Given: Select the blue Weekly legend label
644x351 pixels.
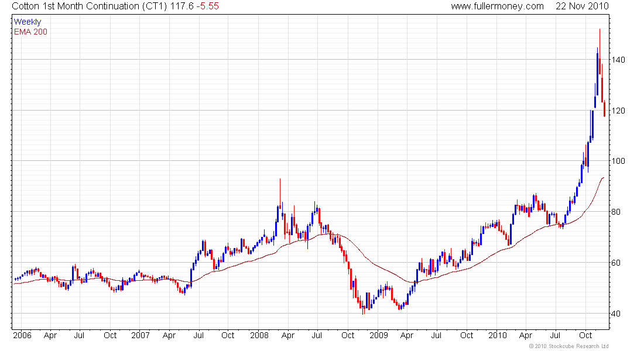Looking at the screenshot, I should pyautogui.click(x=28, y=22).
